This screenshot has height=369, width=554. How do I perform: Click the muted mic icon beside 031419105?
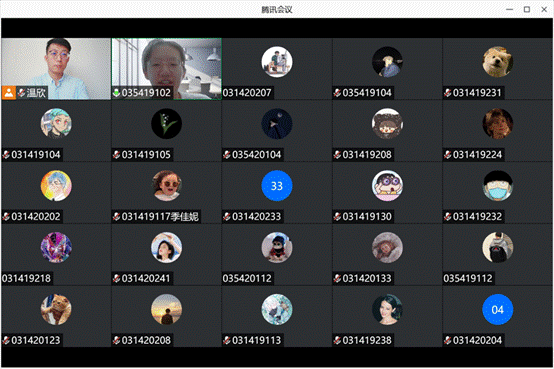[x=117, y=155]
